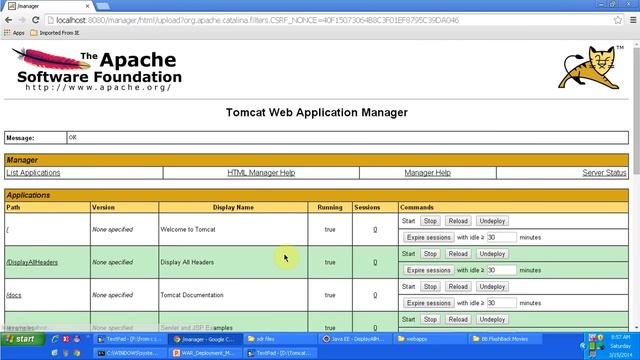Open the List Applications link
Viewport: 640px width, 360px height.
(33, 173)
